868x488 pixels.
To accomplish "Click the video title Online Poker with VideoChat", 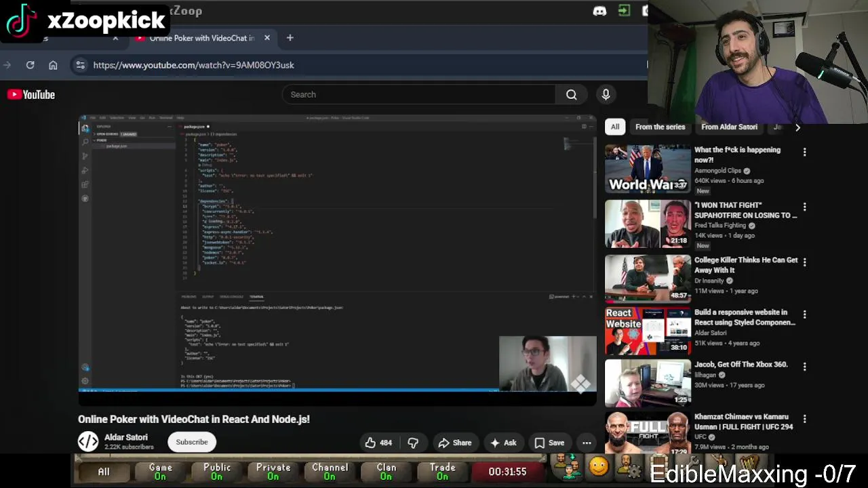I will (194, 420).
